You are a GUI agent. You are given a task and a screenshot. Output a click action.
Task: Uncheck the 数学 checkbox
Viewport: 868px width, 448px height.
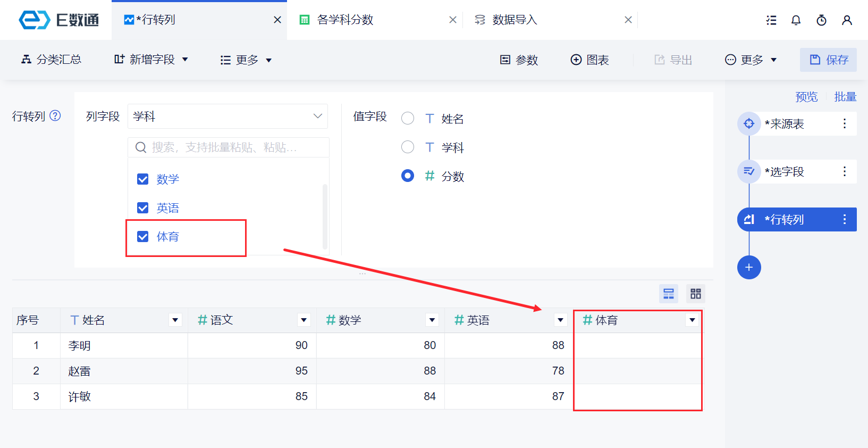143,179
